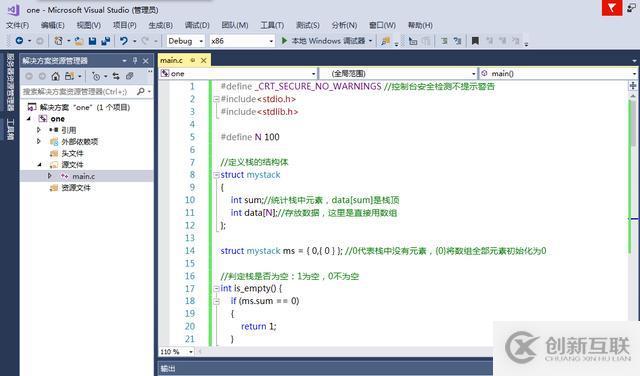Click the Save All icon
The height and width of the screenshot is (376, 640).
pos(106,41)
